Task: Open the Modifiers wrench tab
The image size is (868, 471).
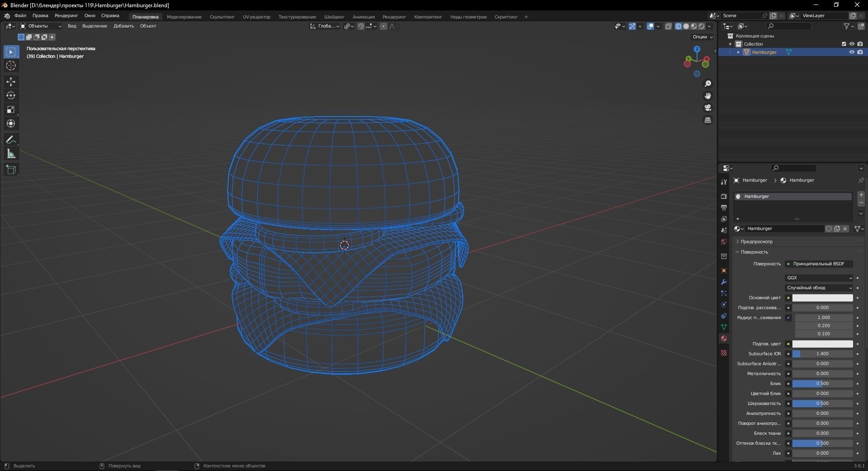Action: coord(724,282)
